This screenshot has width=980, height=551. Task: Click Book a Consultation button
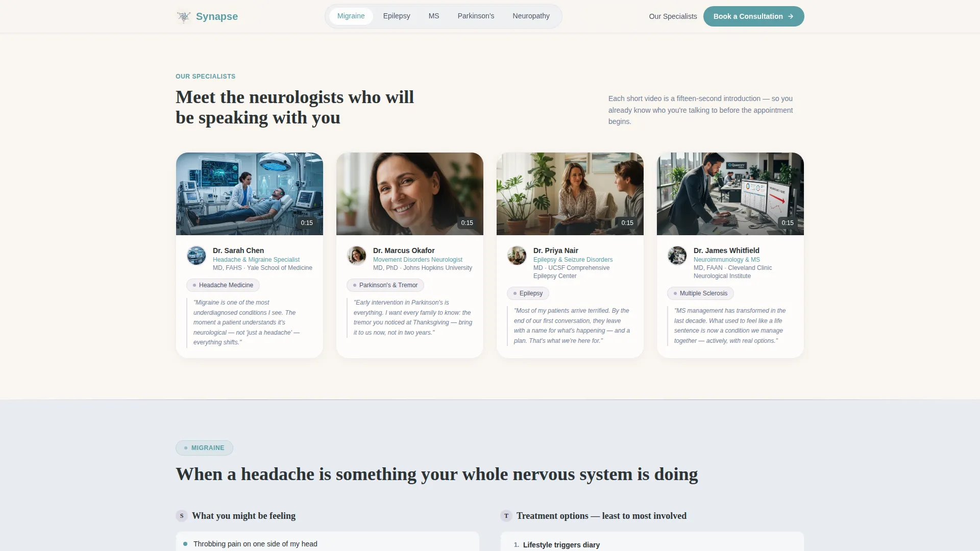(x=753, y=16)
